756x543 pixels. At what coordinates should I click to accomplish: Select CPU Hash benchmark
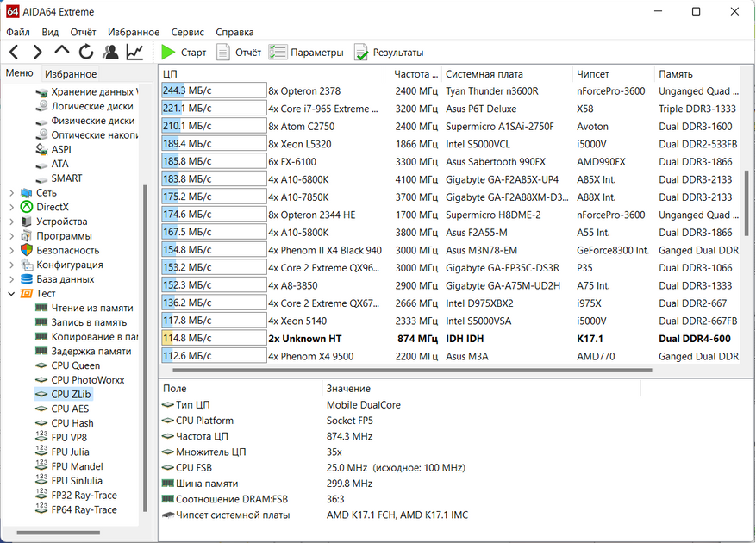[x=65, y=423]
